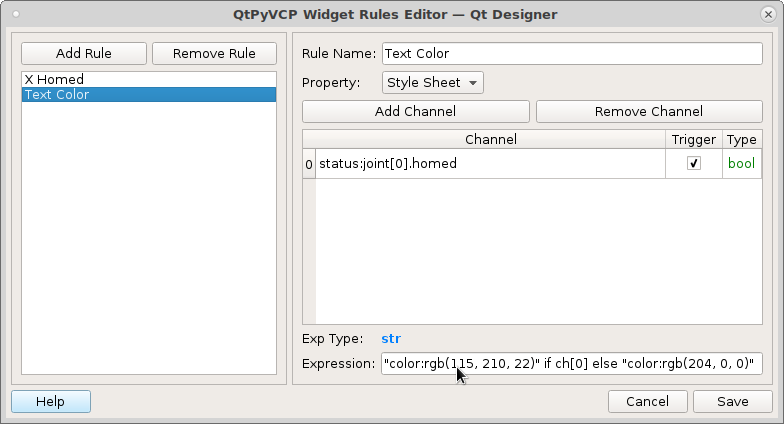Click the Add Channel button

pos(416,112)
